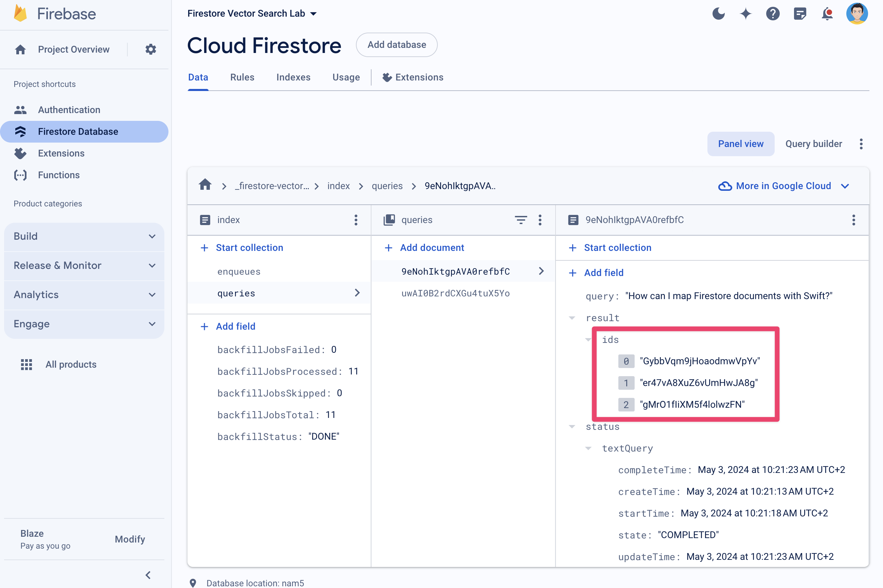This screenshot has height=588, width=883.
Task: Switch to the Indexes tab
Action: coord(293,77)
